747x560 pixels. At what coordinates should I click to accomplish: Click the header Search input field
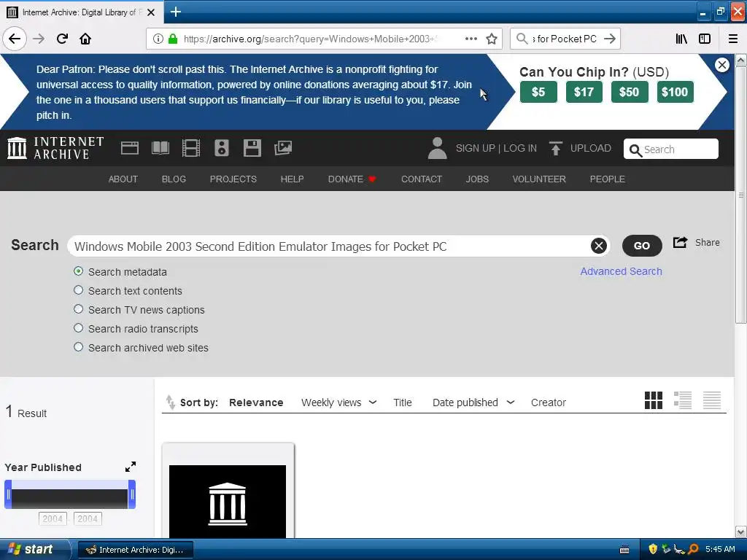click(671, 149)
